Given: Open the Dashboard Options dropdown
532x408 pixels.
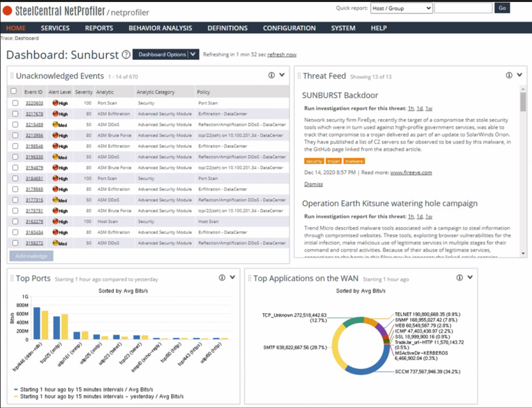Looking at the screenshot, I should pos(166,55).
